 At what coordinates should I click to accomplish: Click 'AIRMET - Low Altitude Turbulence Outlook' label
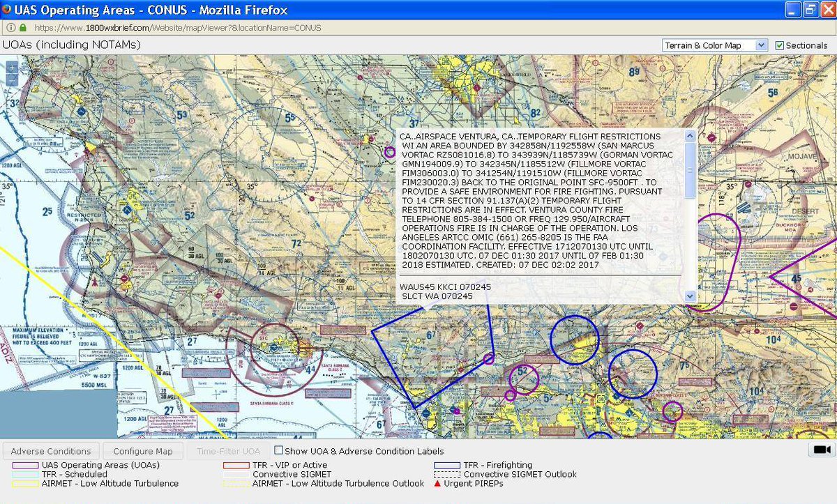338,483
